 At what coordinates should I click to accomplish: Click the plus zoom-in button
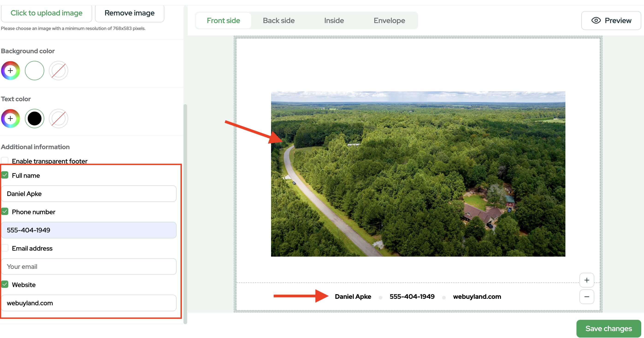click(x=587, y=280)
